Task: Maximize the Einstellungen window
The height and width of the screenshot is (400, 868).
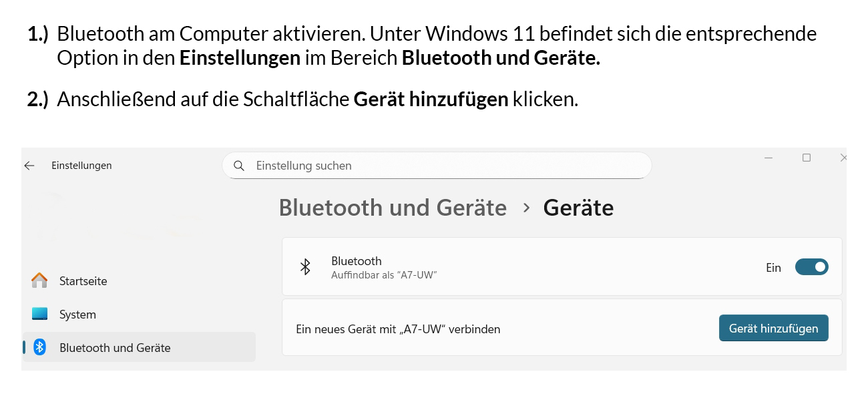Action: coord(807,158)
